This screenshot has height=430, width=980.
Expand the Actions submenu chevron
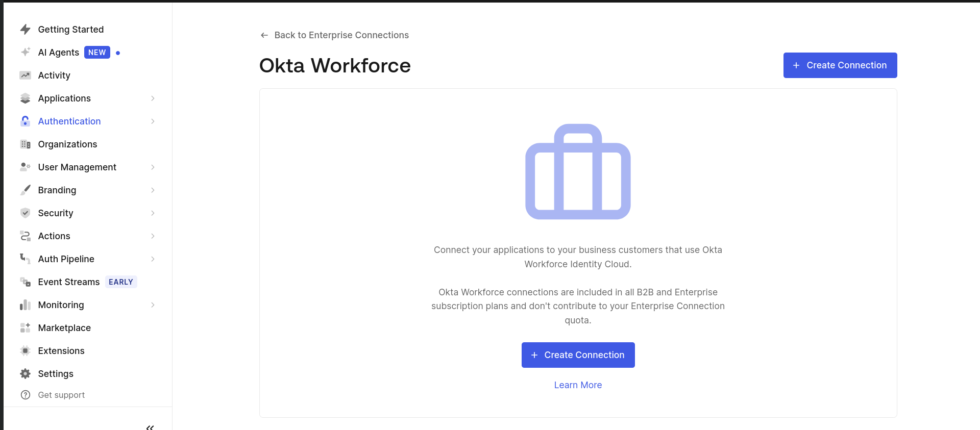[153, 236]
